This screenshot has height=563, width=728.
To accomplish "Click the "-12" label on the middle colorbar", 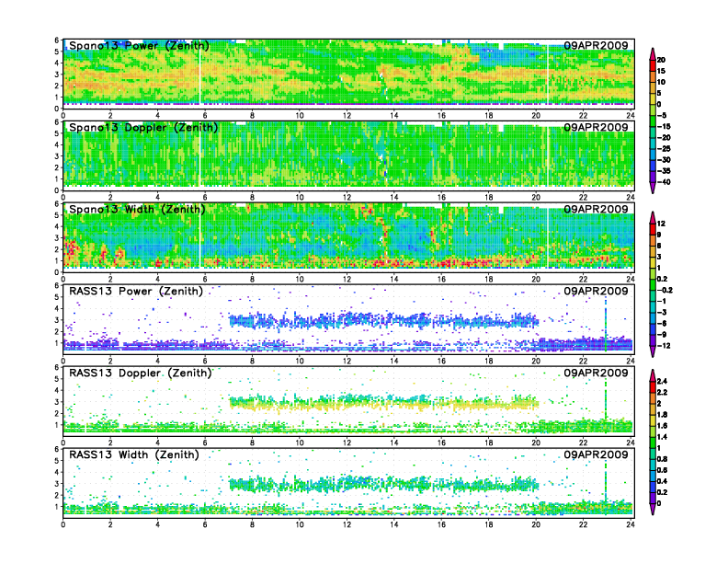I will pyautogui.click(x=664, y=346).
